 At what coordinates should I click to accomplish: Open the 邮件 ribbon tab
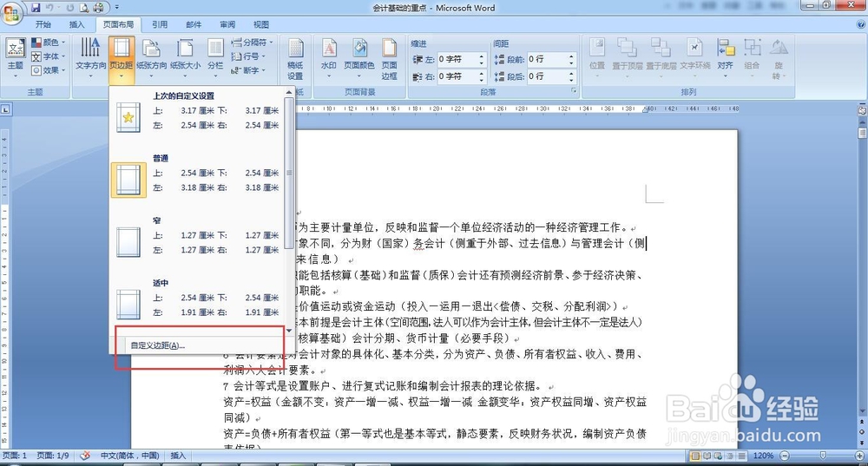194,24
